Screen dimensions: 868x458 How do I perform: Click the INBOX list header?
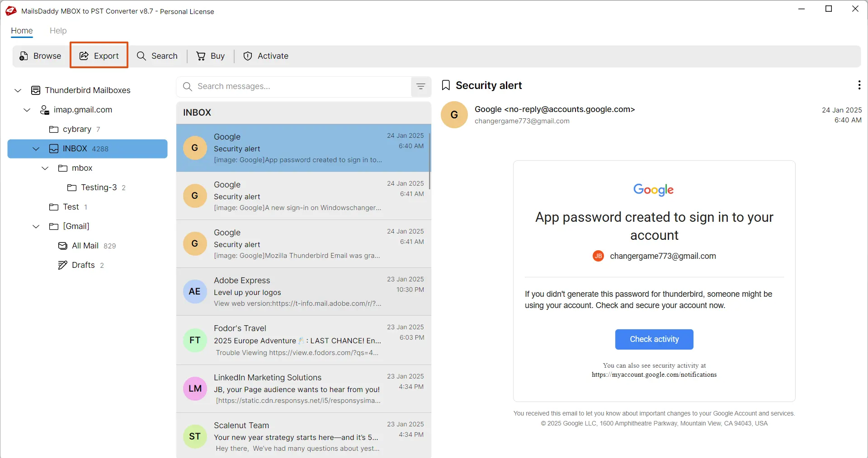click(x=303, y=112)
